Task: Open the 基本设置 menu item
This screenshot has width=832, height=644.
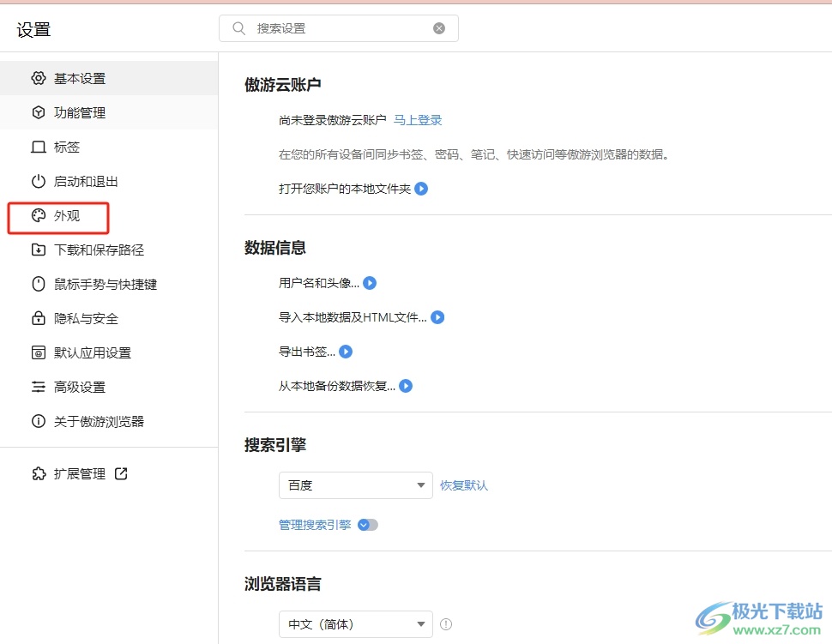Action: tap(109, 78)
